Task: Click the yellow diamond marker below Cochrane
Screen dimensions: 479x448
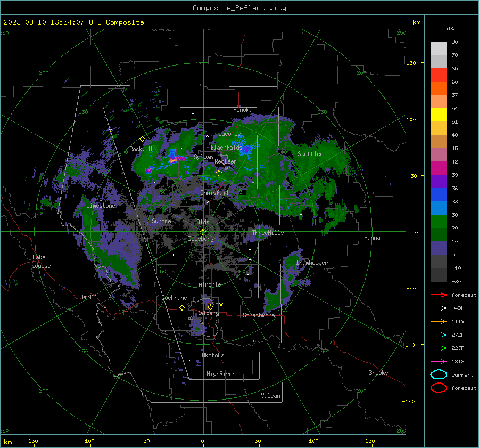Action: 182,308
